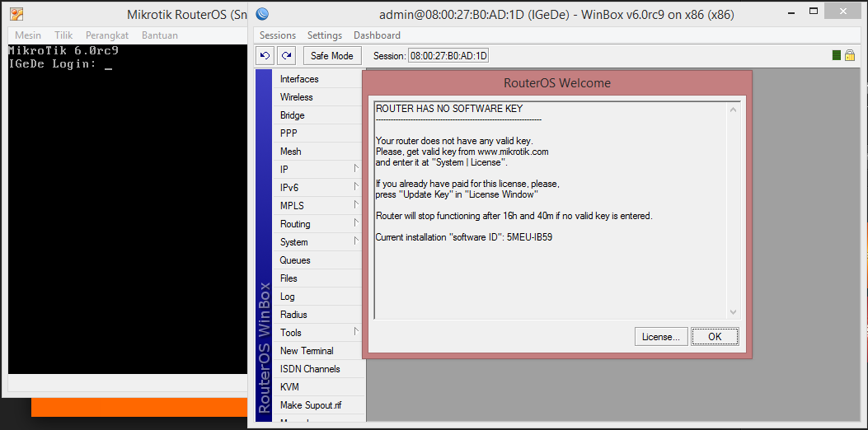Viewport: 868px width, 430px height.
Task: Click the VirtualBox window title icon
Action: click(x=17, y=15)
